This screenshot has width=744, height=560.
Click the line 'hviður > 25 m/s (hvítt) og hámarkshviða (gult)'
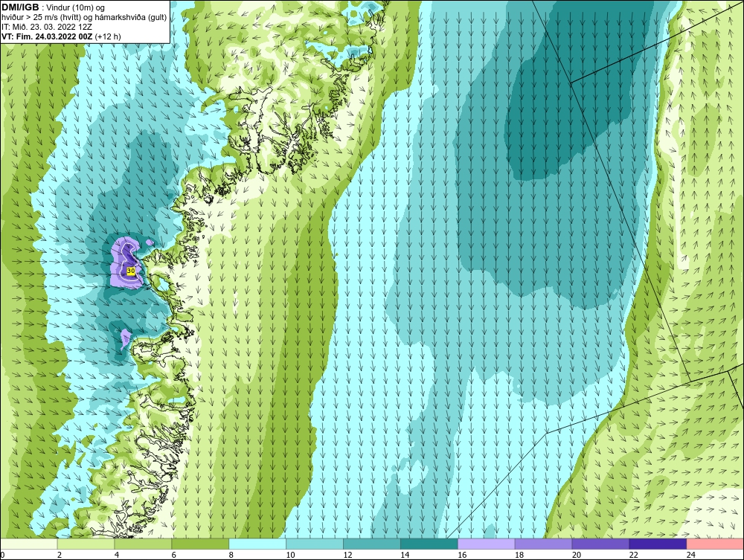tap(84, 17)
